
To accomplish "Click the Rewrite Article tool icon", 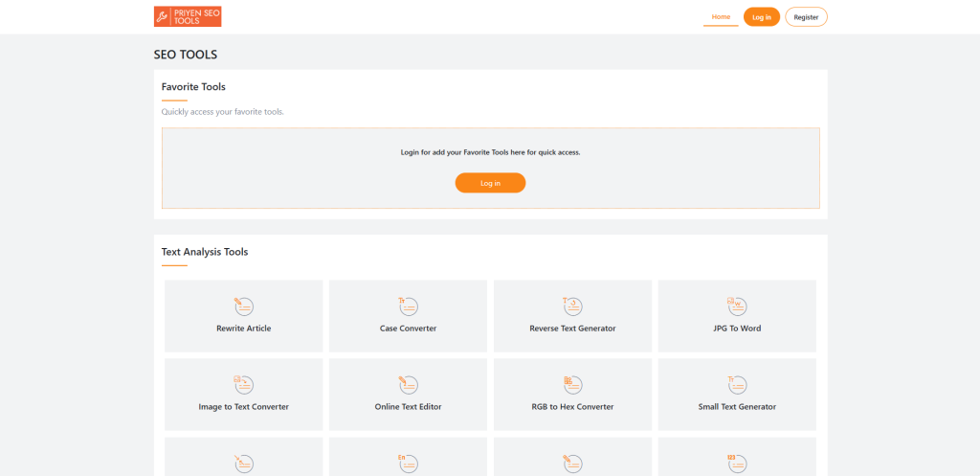I will point(243,306).
